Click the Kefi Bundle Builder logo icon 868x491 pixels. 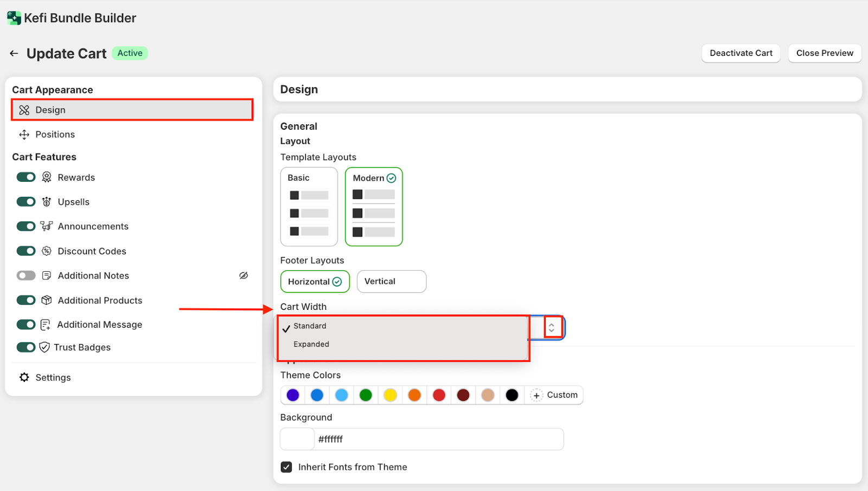(x=14, y=18)
